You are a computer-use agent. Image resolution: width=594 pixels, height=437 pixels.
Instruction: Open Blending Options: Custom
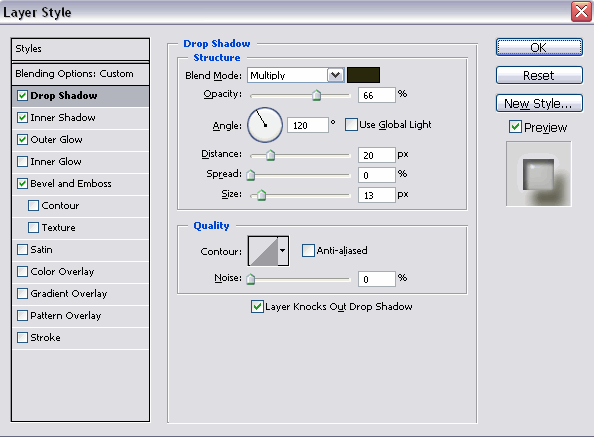coord(80,73)
